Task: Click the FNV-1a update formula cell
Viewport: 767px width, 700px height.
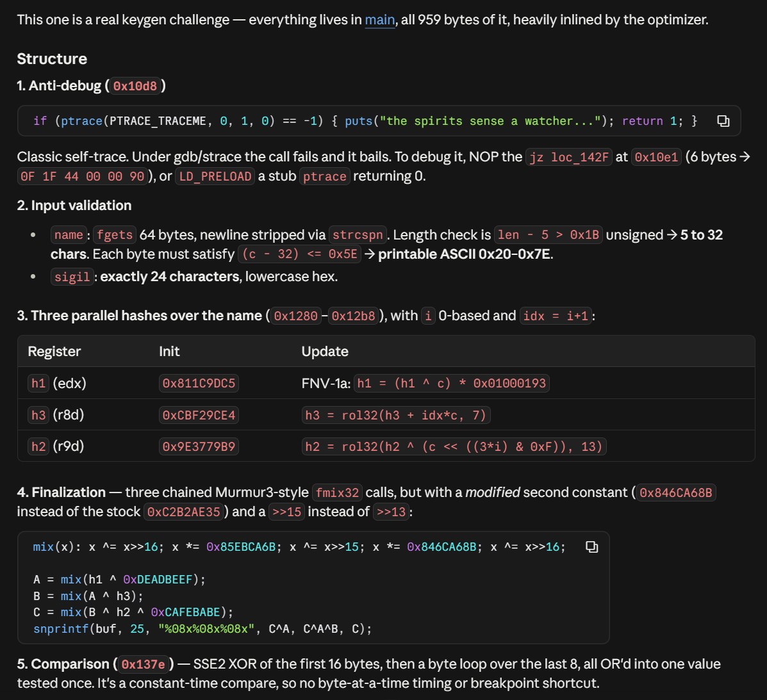Action: coord(425,383)
